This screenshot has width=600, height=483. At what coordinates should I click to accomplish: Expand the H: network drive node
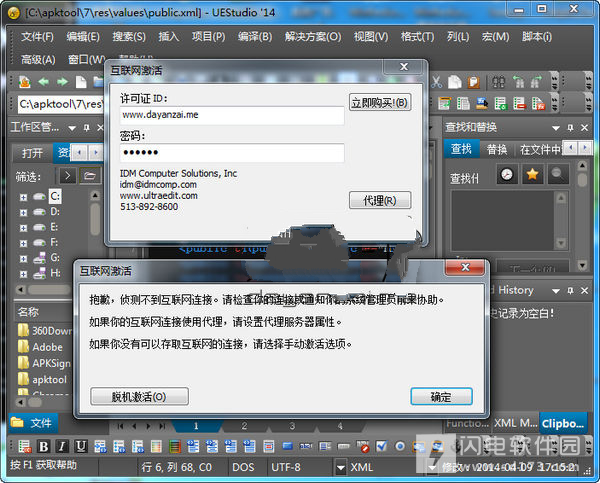(x=24, y=274)
